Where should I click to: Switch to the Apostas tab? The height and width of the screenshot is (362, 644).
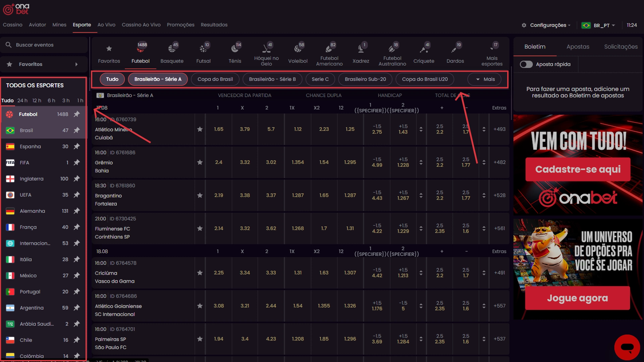[x=578, y=47]
